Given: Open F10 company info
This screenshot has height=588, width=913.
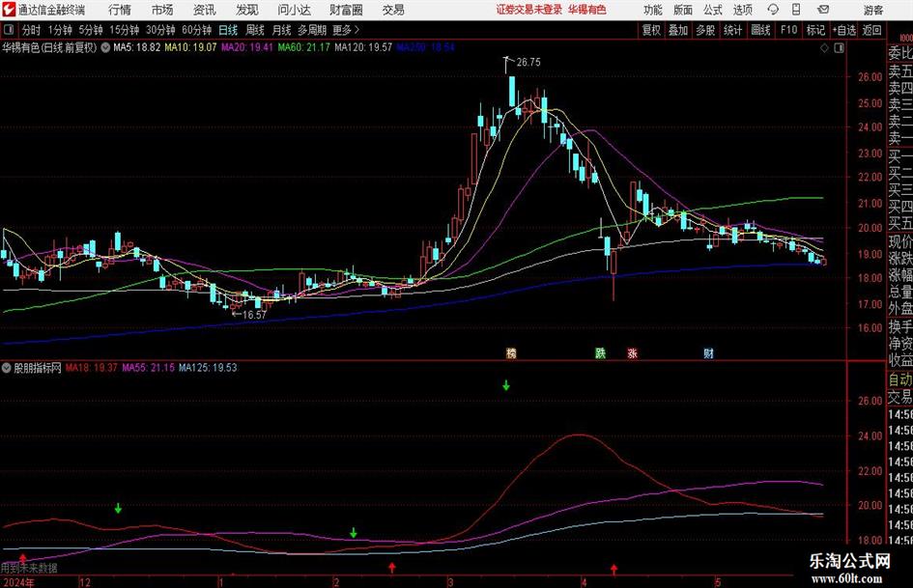Looking at the screenshot, I should 789,30.
